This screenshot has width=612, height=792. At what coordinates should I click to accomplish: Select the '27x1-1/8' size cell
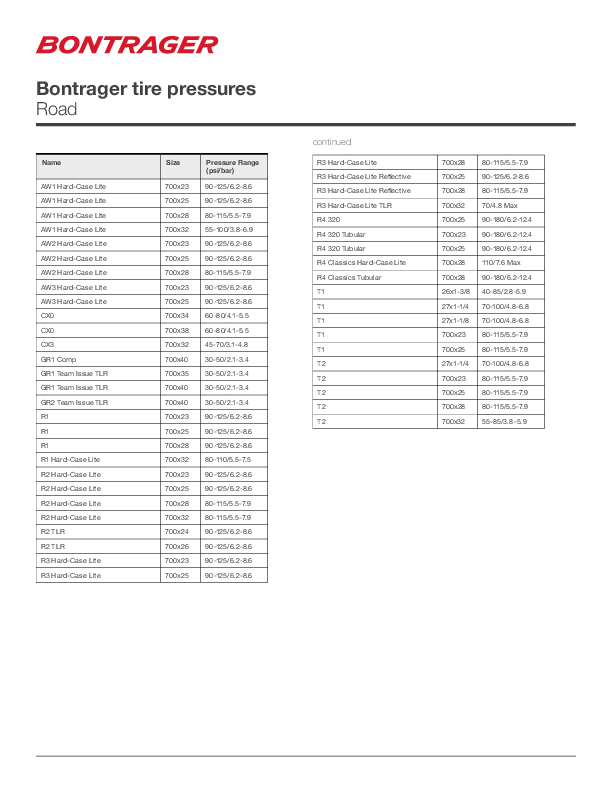coord(455,321)
